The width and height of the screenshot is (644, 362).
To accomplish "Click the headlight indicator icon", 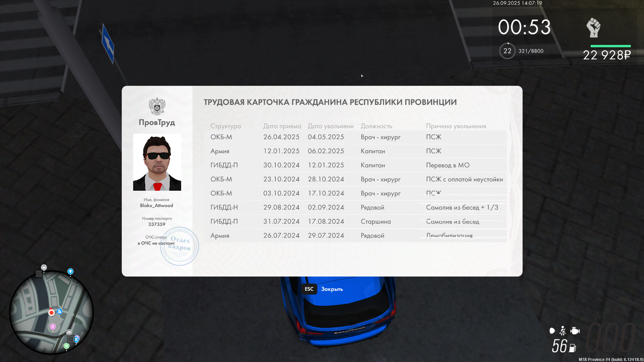I will click(552, 331).
